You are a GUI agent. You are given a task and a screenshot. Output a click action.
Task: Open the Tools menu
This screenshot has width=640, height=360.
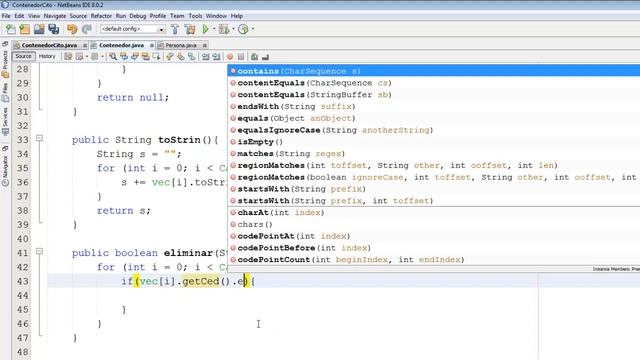pos(195,16)
